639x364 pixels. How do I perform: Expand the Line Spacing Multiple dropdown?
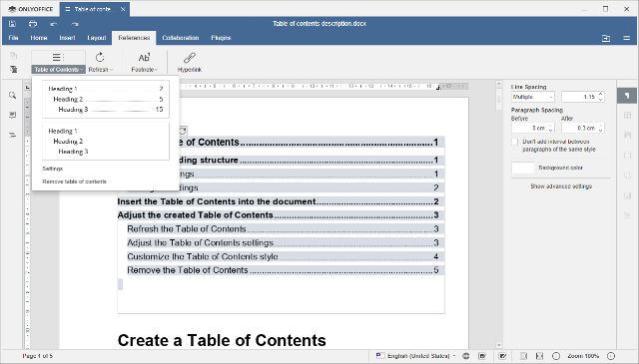tap(532, 97)
